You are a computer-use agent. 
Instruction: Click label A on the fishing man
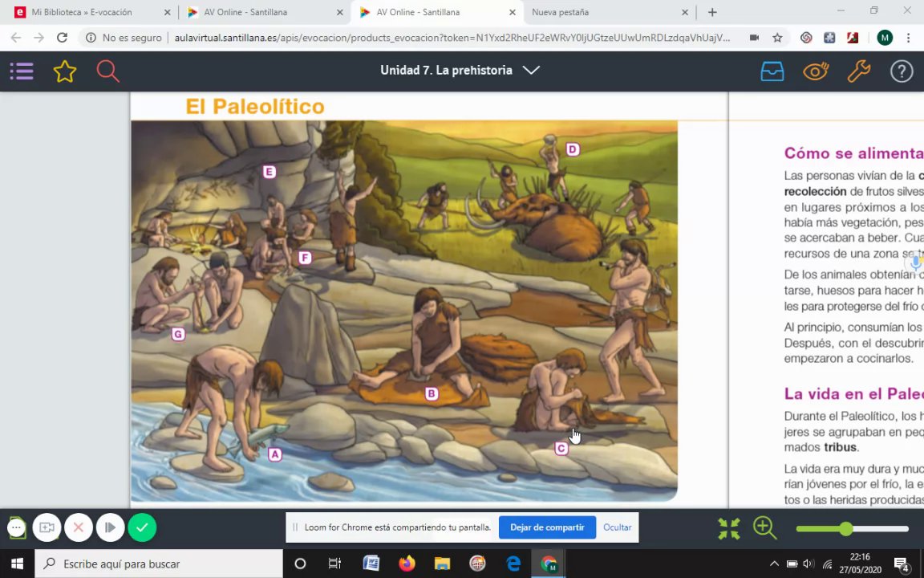tap(274, 454)
